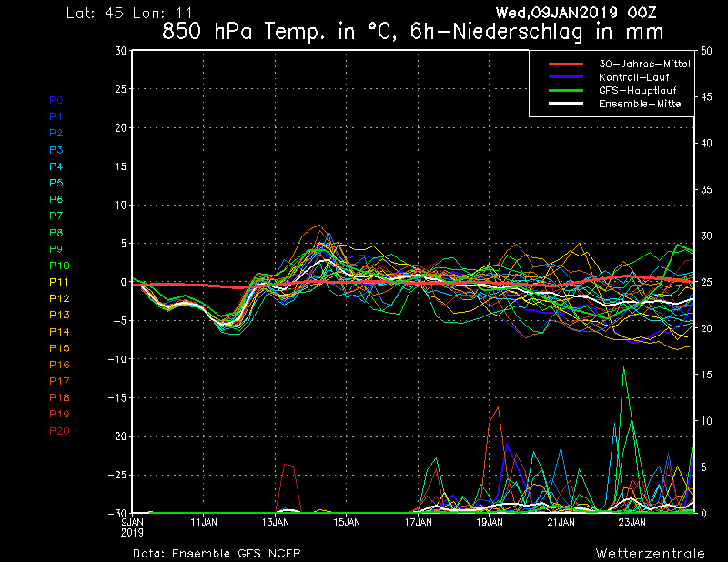
Task: Click the 35 precipitation axis tick label
Action: (x=706, y=190)
